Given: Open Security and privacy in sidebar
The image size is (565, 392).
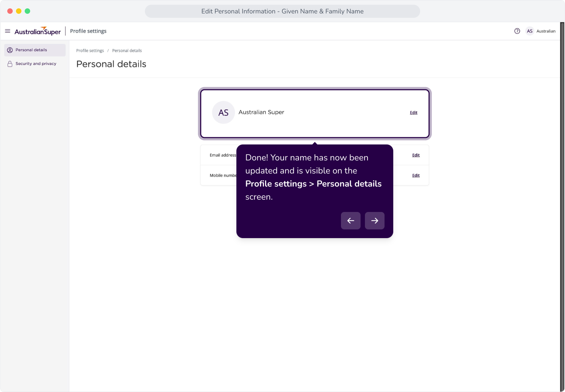Looking at the screenshot, I should (35, 64).
